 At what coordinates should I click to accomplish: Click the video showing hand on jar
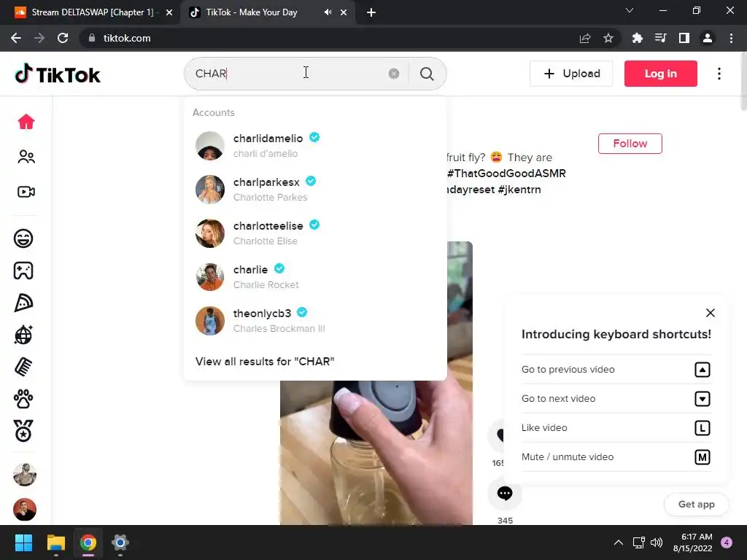coord(376,452)
